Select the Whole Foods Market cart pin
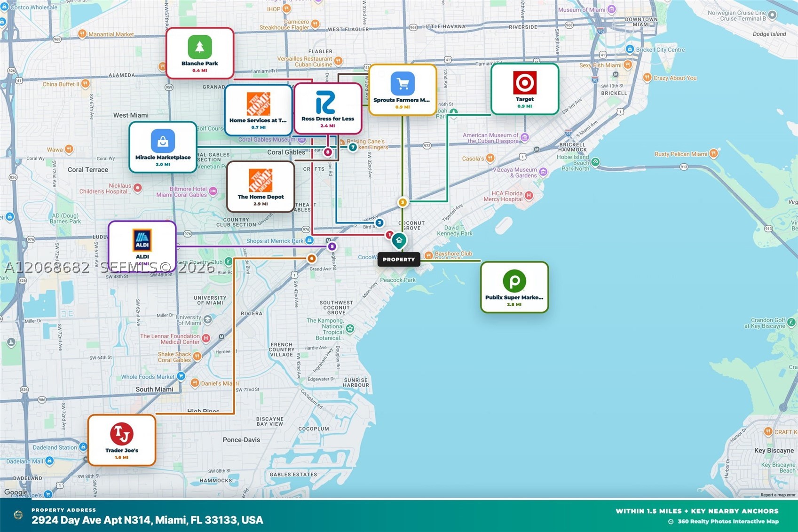 (x=181, y=376)
